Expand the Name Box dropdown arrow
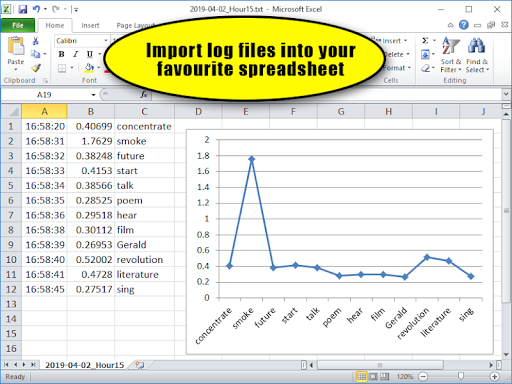 pyautogui.click(x=94, y=95)
